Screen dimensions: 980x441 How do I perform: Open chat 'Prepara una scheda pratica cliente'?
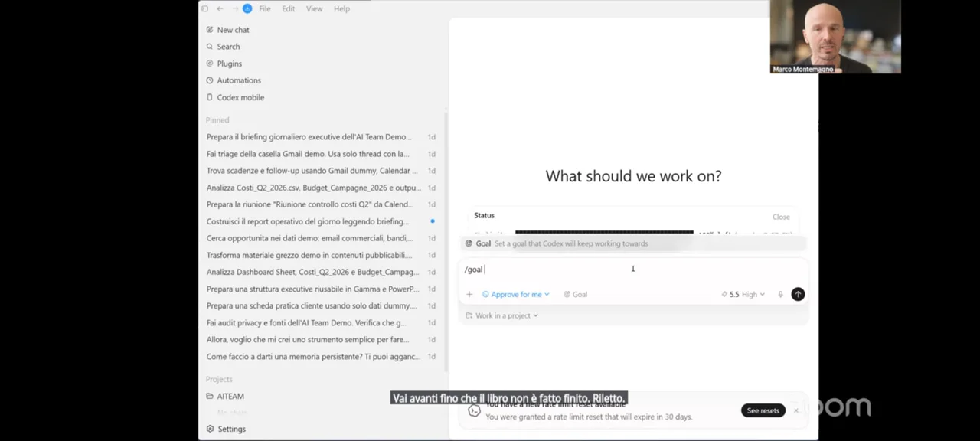pos(321,306)
